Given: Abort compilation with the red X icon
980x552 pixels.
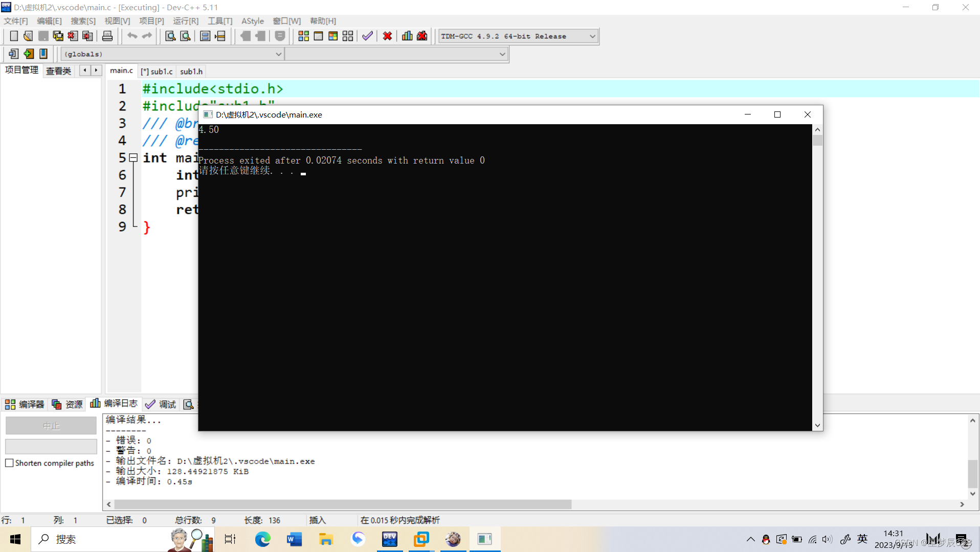Looking at the screenshot, I should [387, 36].
